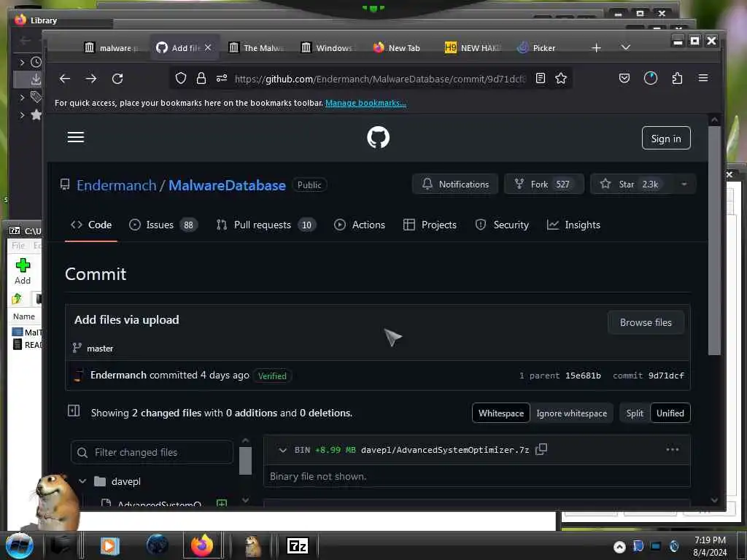Switch to the New Tab tab
Image resolution: width=747 pixels, height=560 pixels.
(397, 47)
